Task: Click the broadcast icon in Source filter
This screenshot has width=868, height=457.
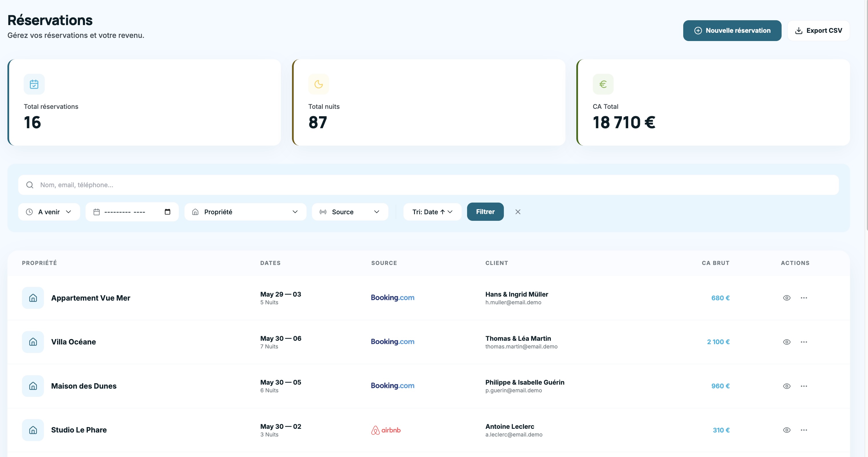Action: coord(323,212)
